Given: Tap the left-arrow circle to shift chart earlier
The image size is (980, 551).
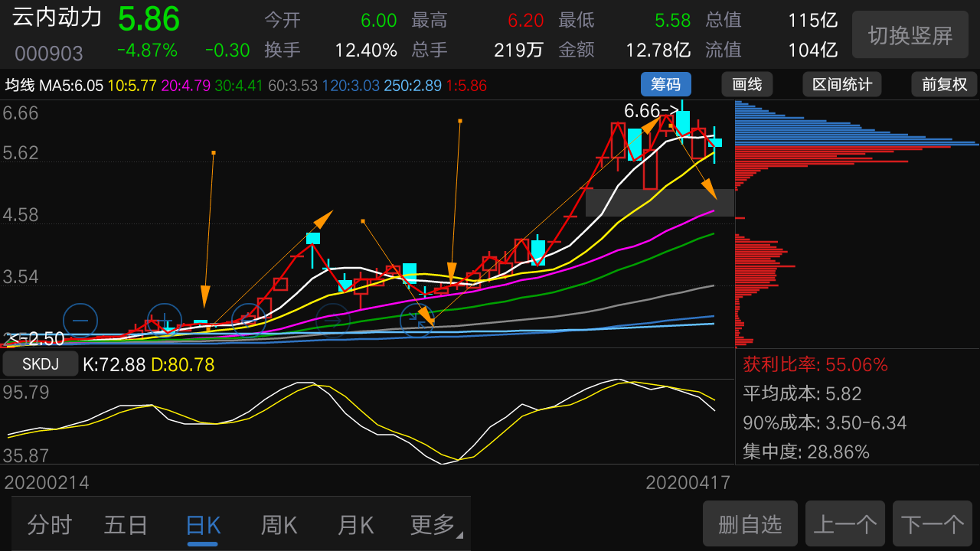Looking at the screenshot, I should coord(249,321).
